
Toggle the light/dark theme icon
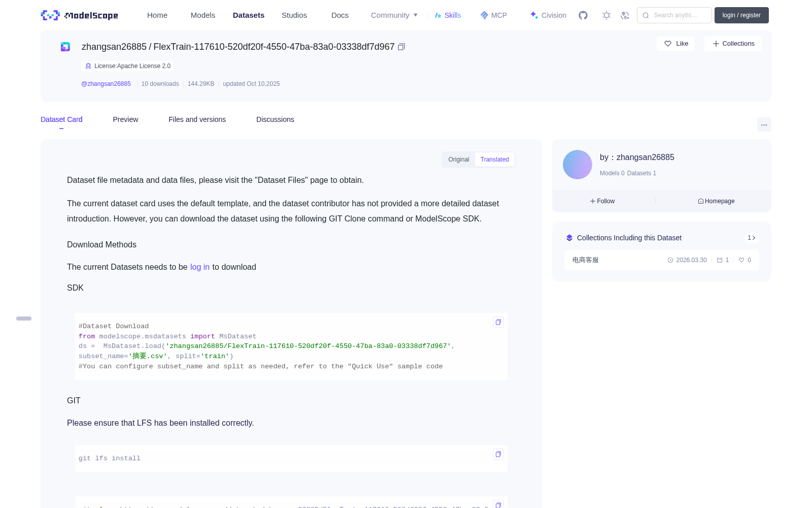point(606,15)
